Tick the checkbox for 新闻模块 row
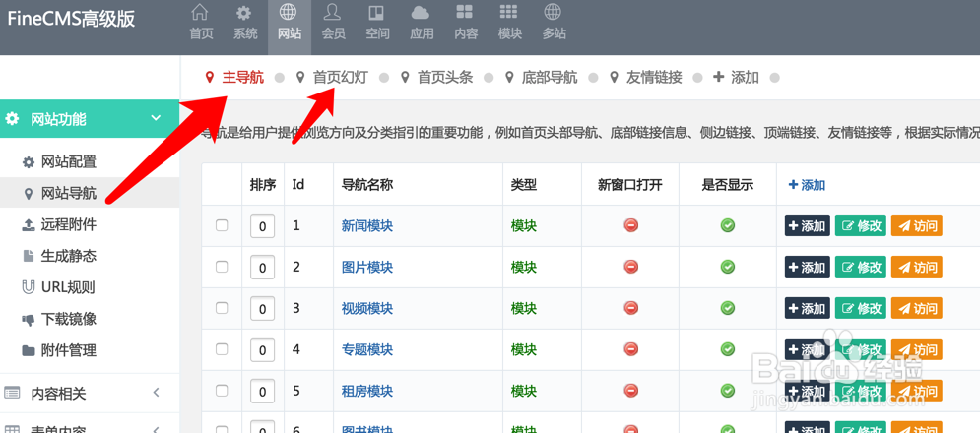Viewport: 980px width, 433px height. [222, 225]
